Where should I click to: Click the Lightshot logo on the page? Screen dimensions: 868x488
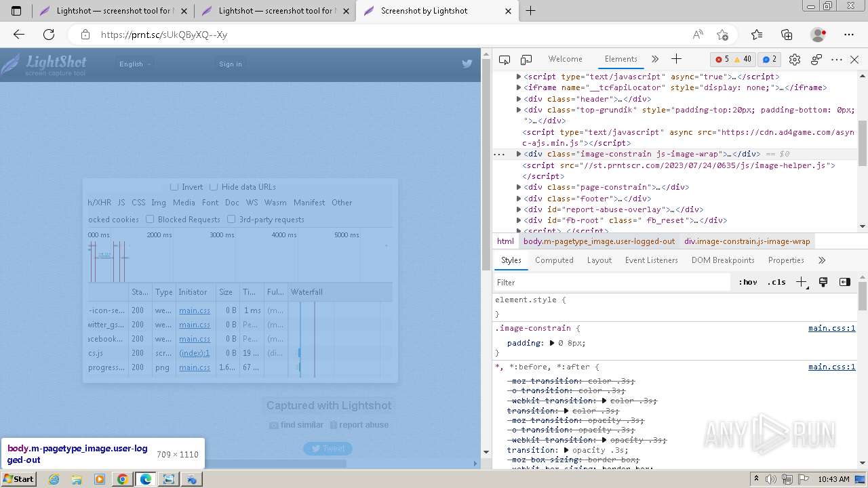[x=44, y=64]
